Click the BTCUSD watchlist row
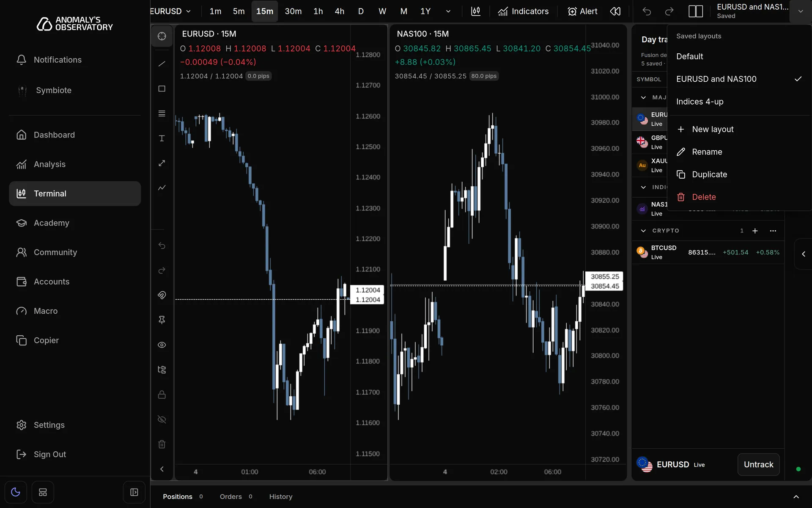This screenshot has height=508, width=812. pyautogui.click(x=708, y=252)
